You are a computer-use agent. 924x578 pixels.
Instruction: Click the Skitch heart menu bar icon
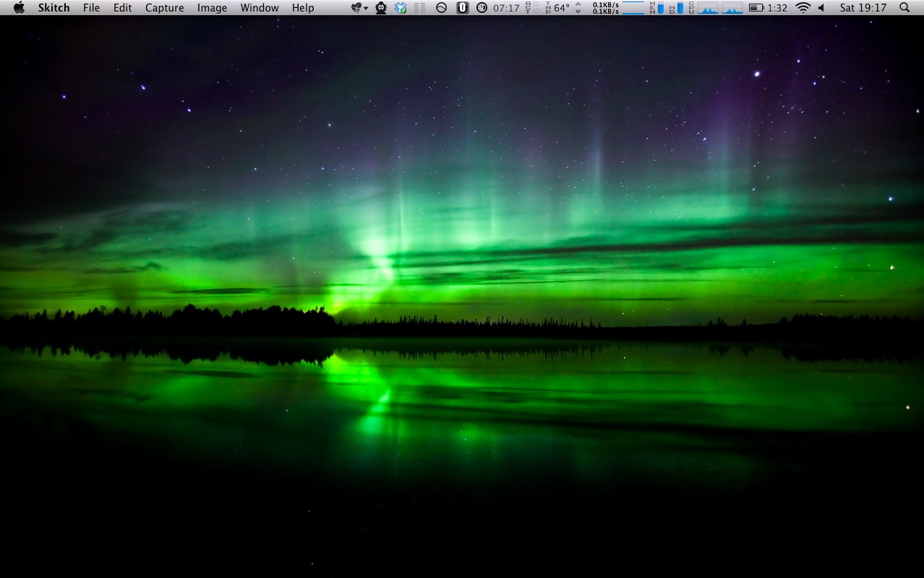pos(359,8)
